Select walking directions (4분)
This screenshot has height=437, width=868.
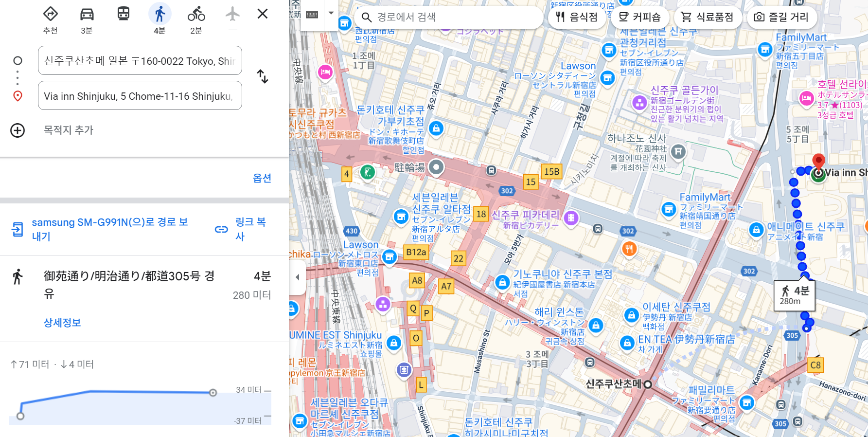160,20
